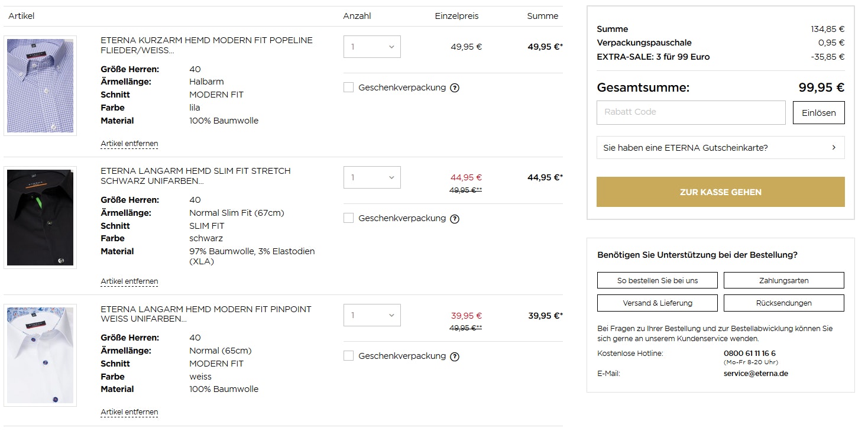Open quantity dropdown for lilac short-sleeve shirt
This screenshot has width=868, height=431.
372,47
